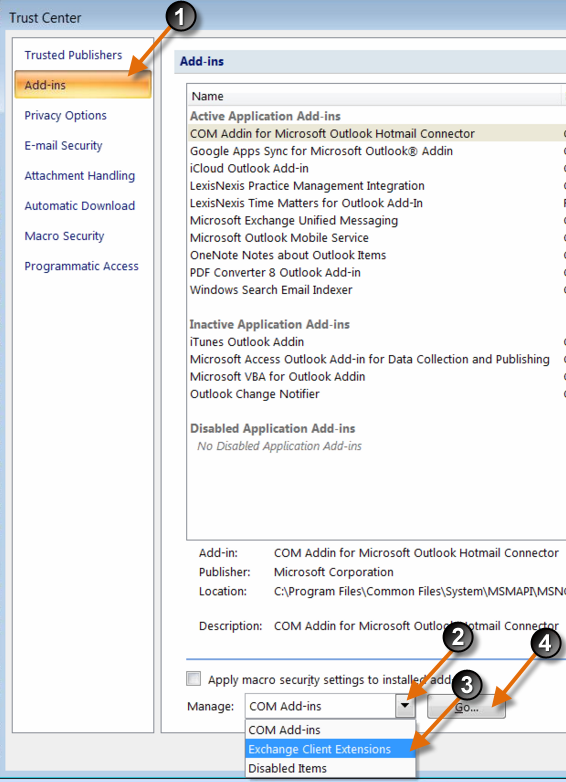This screenshot has width=566, height=782.
Task: Click the Disabled Application Add-ins group heading
Action: pyautogui.click(x=273, y=429)
